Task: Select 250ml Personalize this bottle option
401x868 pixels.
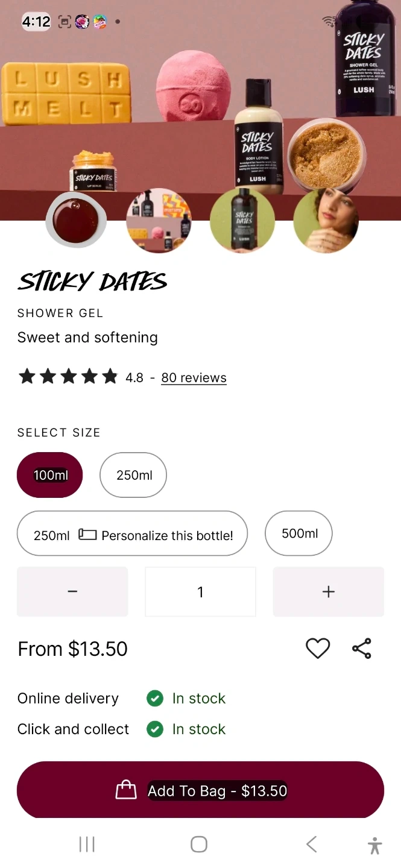Action: click(x=133, y=533)
